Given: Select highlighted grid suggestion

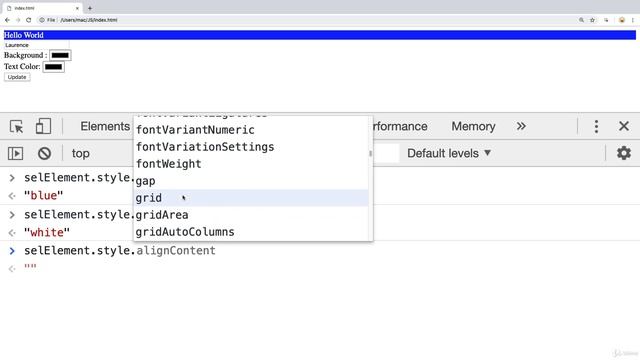Looking at the screenshot, I should tap(251, 198).
